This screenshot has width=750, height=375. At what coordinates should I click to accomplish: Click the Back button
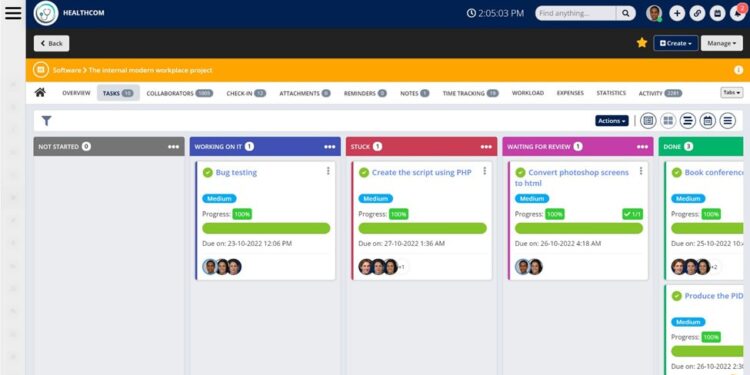[51, 44]
